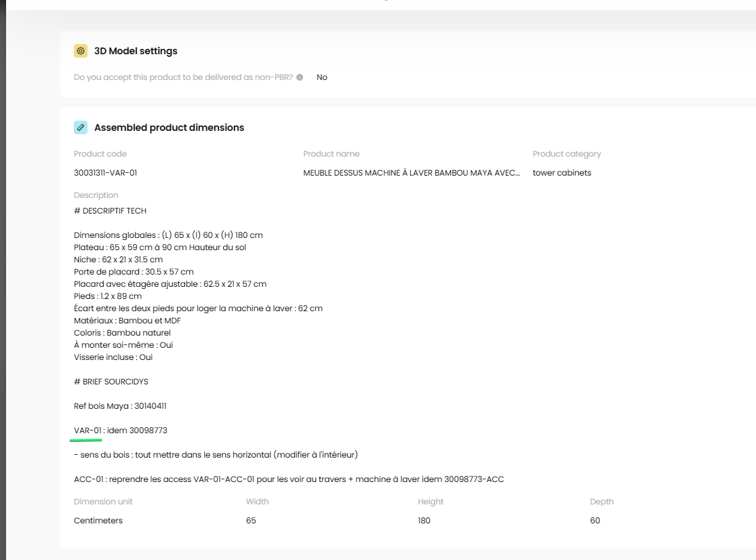Click the 3D Model settings gear icon
This screenshot has height=560, width=756.
81,51
